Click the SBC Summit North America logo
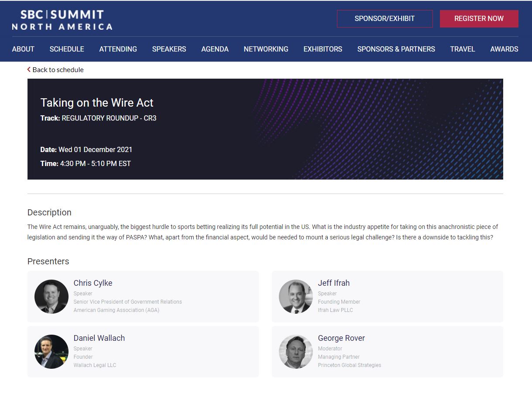Screen dimensions: 532x412 click(x=62, y=20)
